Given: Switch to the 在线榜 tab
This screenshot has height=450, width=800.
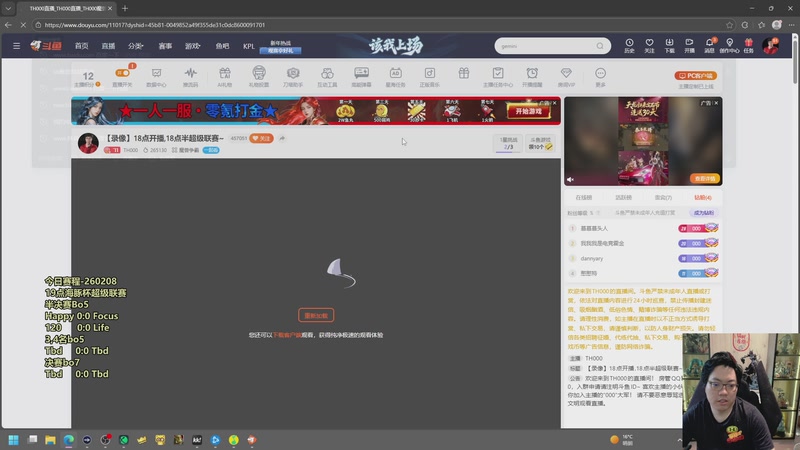Looking at the screenshot, I should coord(584,197).
